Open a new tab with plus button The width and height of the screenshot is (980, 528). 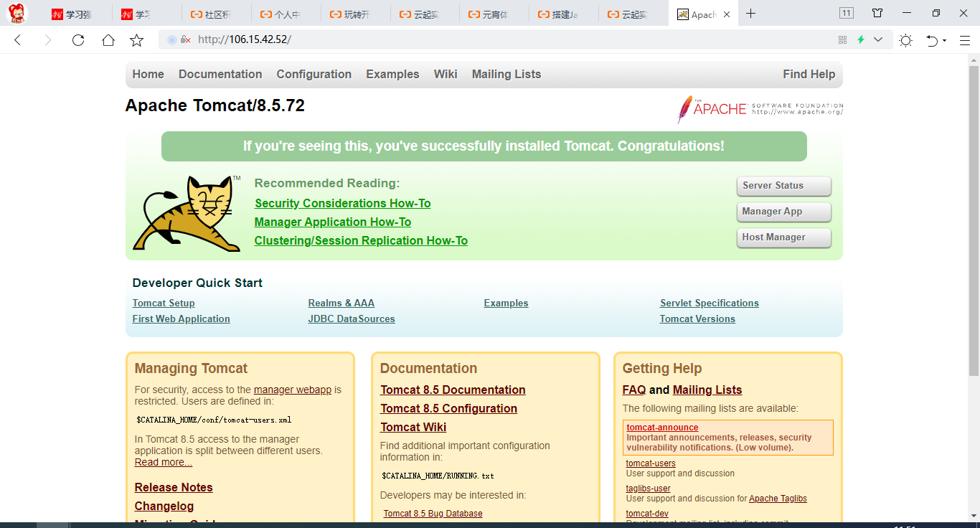[x=750, y=14]
